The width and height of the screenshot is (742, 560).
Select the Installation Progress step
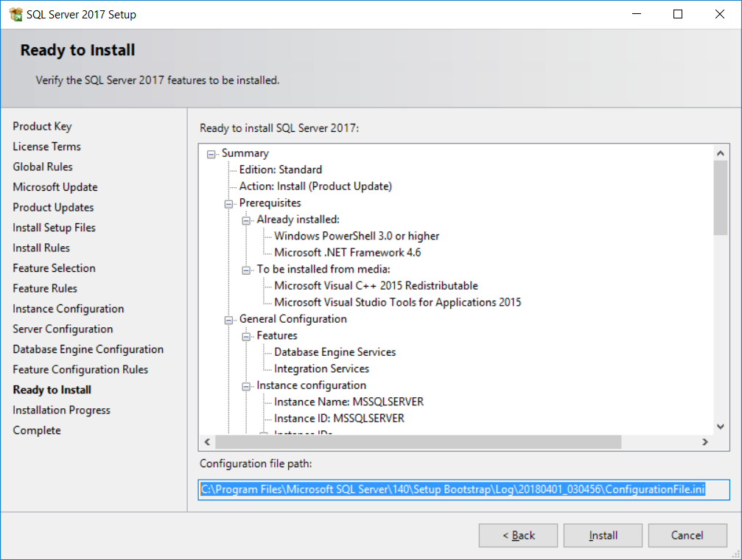tap(61, 410)
